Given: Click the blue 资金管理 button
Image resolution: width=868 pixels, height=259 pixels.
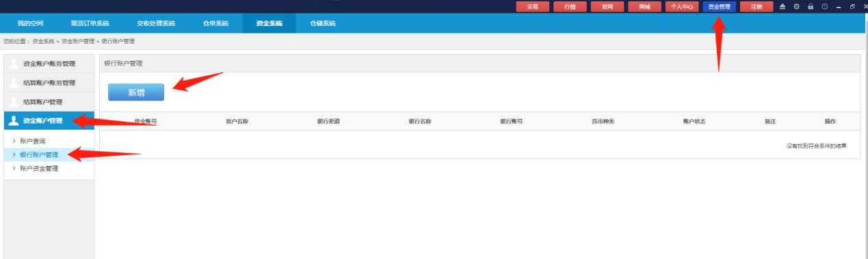Looking at the screenshot, I should pos(718,7).
